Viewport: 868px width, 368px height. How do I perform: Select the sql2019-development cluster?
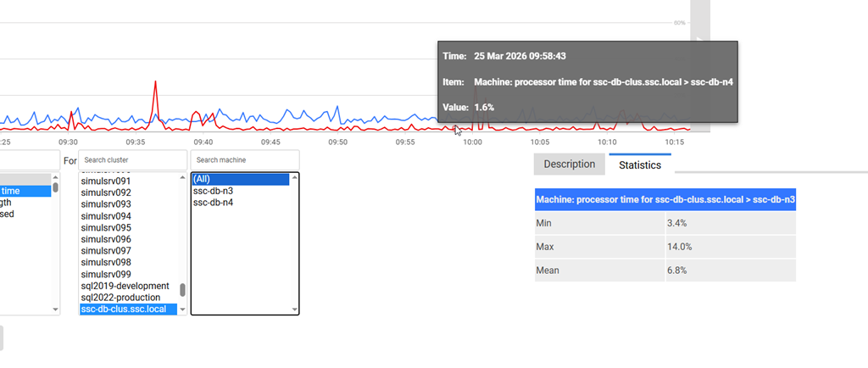124,286
